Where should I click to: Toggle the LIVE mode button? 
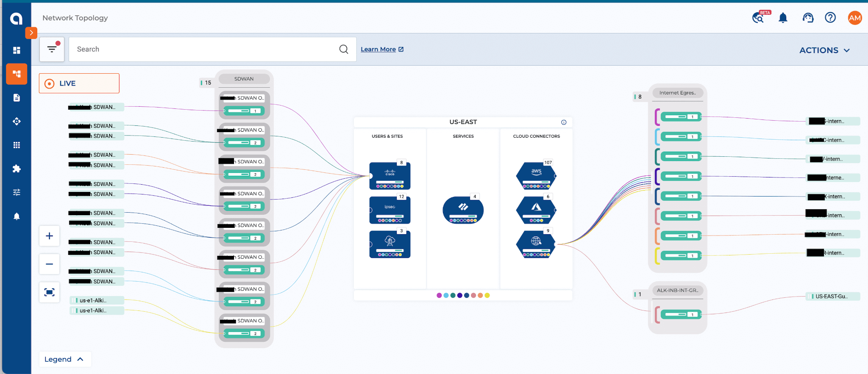point(79,83)
